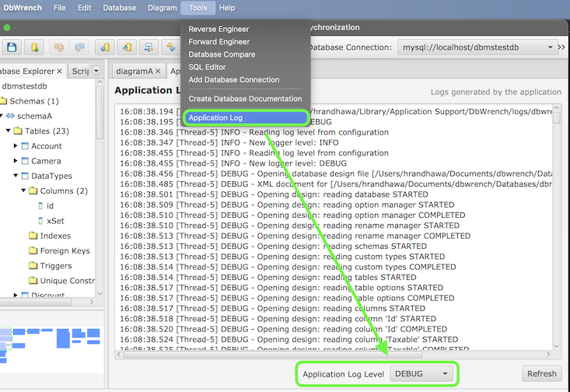The height and width of the screenshot is (392, 570).
Task: Click the Undo toolbar icon
Action: point(58,47)
